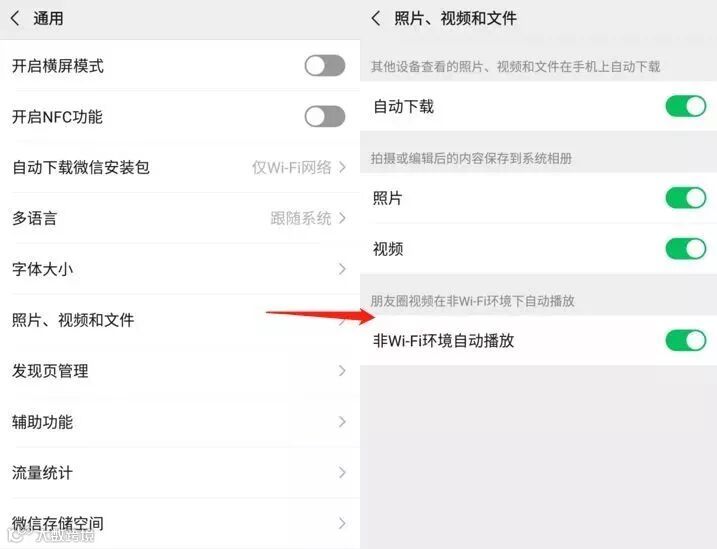Turn off saving 照片 to system album

[685, 198]
